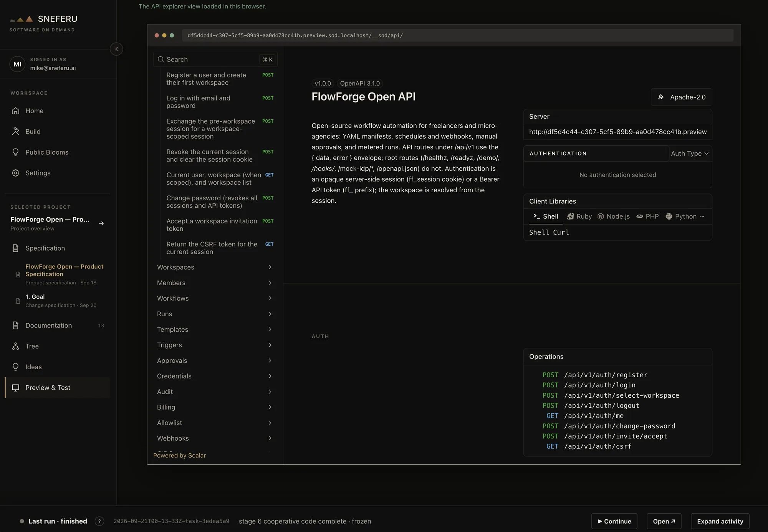Open the Specification section
Screen dimensions: 768x532
tap(58, 248)
